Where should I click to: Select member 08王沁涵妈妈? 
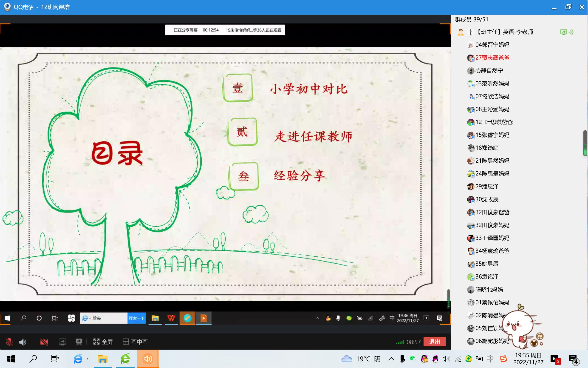(x=492, y=109)
